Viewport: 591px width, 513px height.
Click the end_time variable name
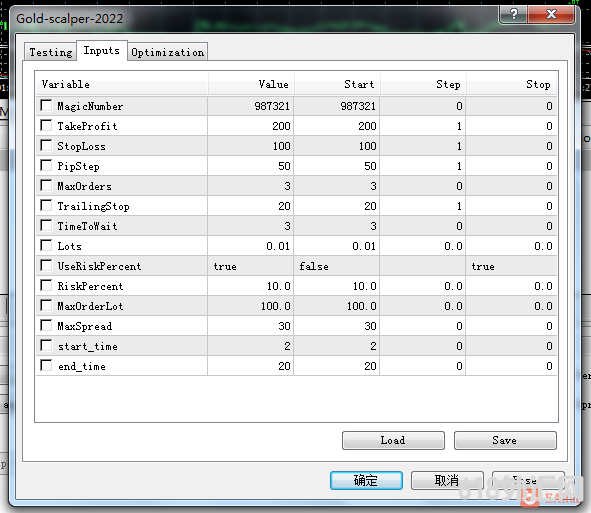point(82,366)
